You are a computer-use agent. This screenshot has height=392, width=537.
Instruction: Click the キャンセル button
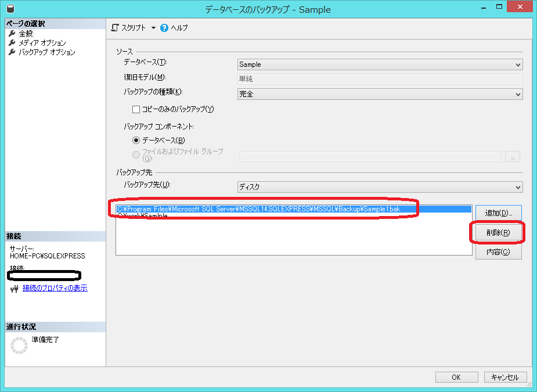tap(505, 377)
